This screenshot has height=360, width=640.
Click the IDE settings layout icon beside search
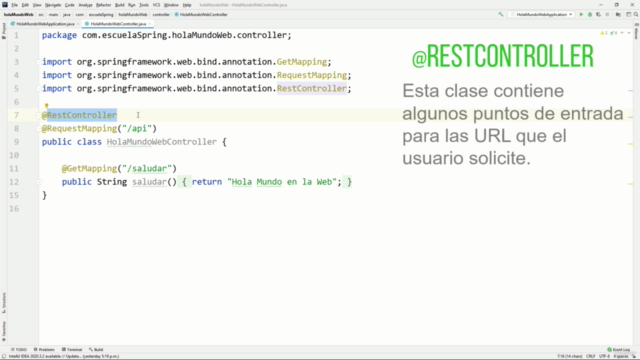[x=629, y=15]
